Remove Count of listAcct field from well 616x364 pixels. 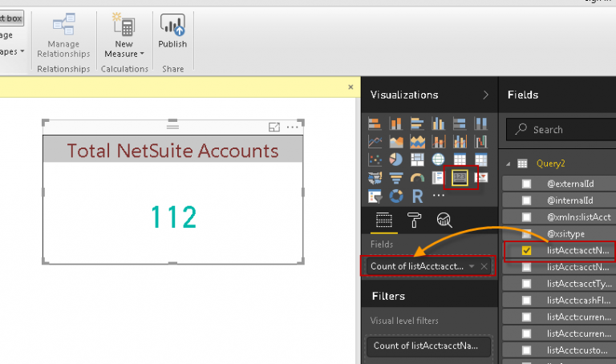484,266
